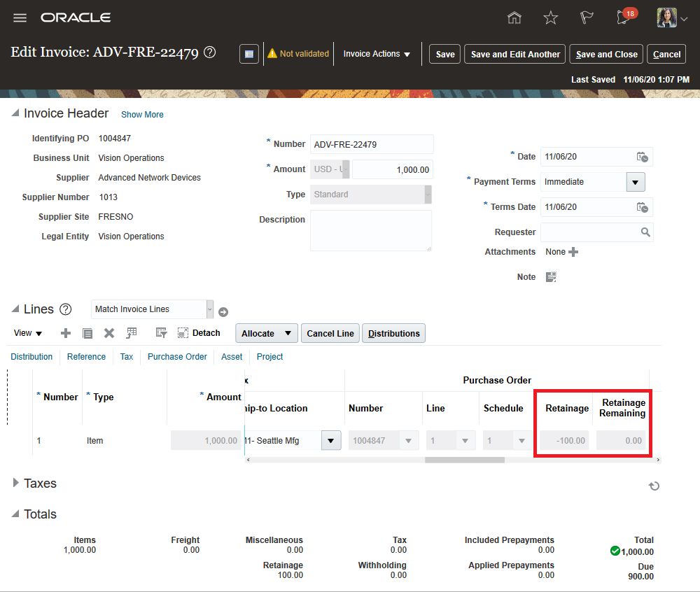Click the Not validated warning status
The height and width of the screenshot is (592, 700).
[298, 54]
